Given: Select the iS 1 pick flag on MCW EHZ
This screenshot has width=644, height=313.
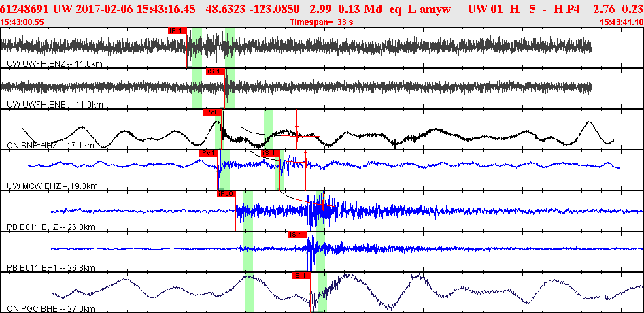Looking at the screenshot, I should click(x=270, y=153).
